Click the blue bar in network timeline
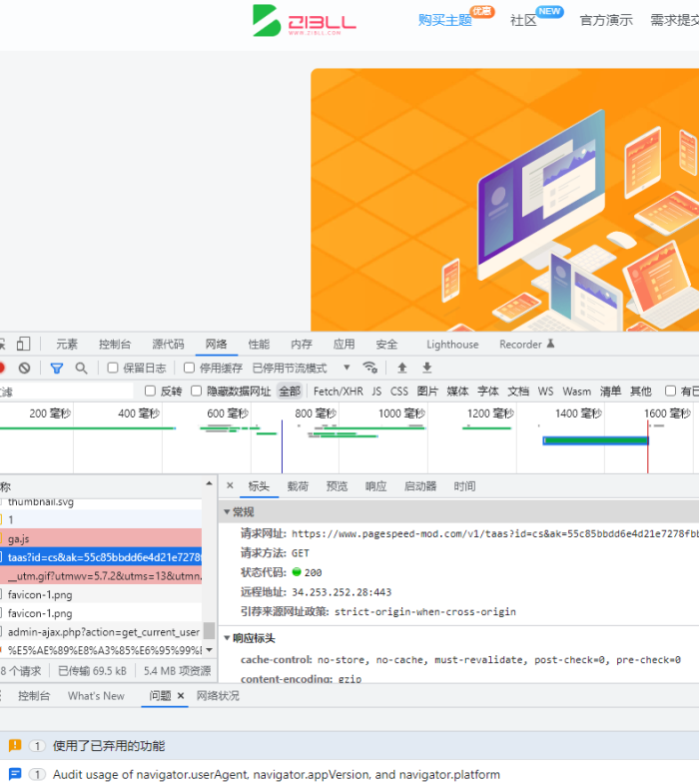The width and height of the screenshot is (699, 784). [x=594, y=440]
